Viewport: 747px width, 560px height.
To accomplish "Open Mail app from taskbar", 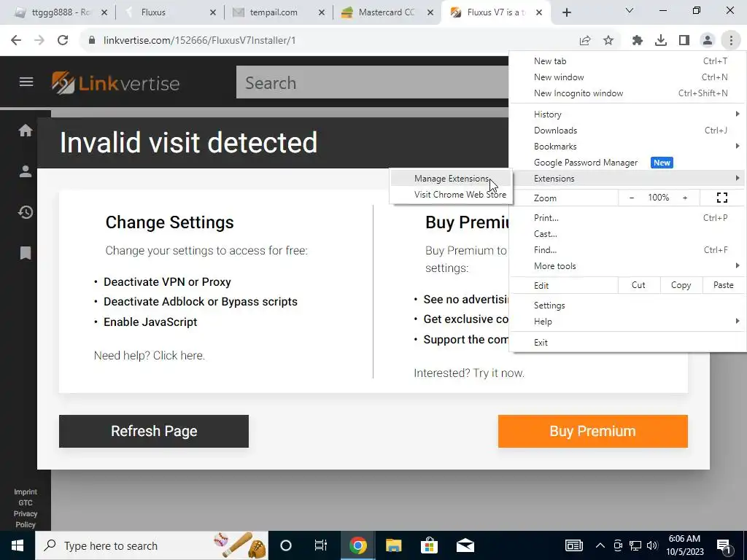I will [465, 545].
